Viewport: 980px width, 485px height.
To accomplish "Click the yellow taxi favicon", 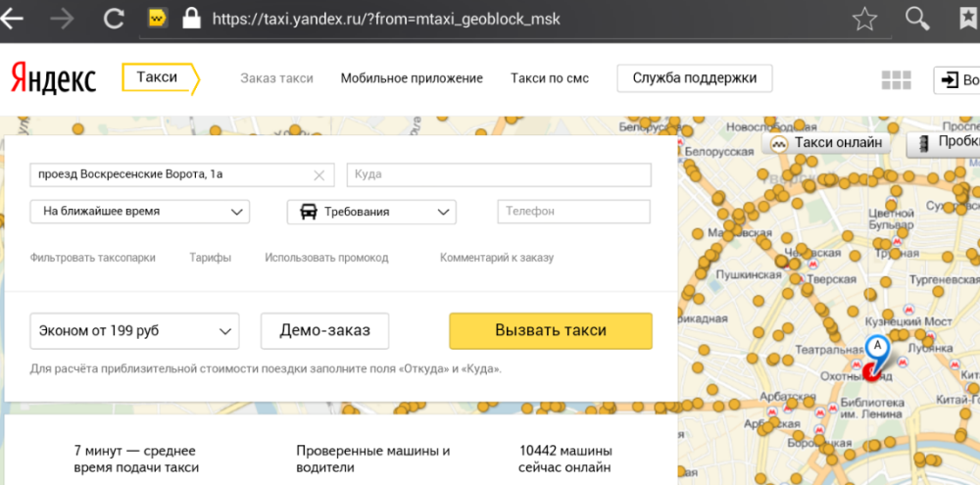I will point(158,19).
